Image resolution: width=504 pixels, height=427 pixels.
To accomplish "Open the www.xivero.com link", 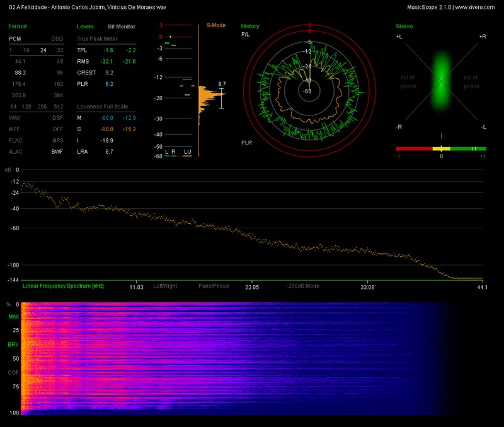I will coord(475,7).
